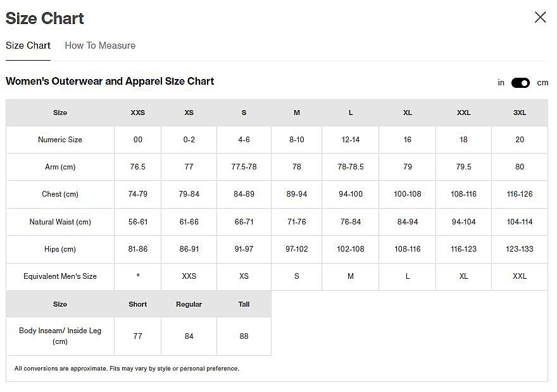Image resolution: width=557 pixels, height=392 pixels.
Task: Toggle units between in and cm
Action: (x=520, y=83)
